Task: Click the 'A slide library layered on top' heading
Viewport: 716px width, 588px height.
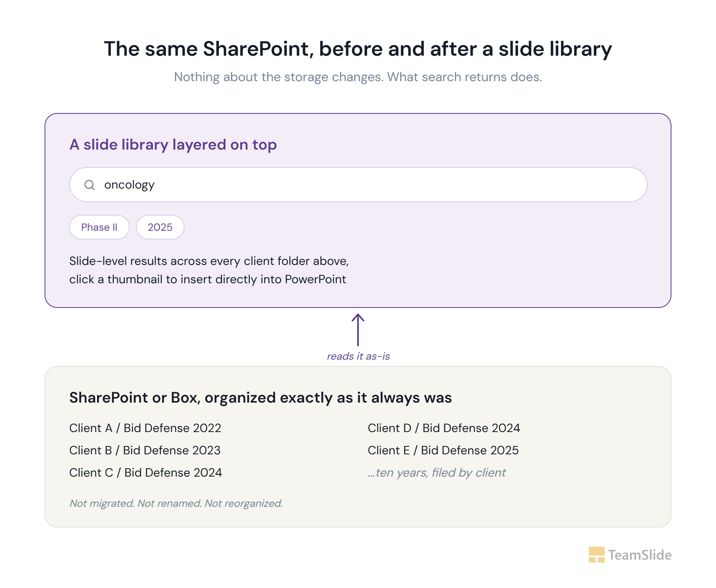Action: click(x=173, y=145)
